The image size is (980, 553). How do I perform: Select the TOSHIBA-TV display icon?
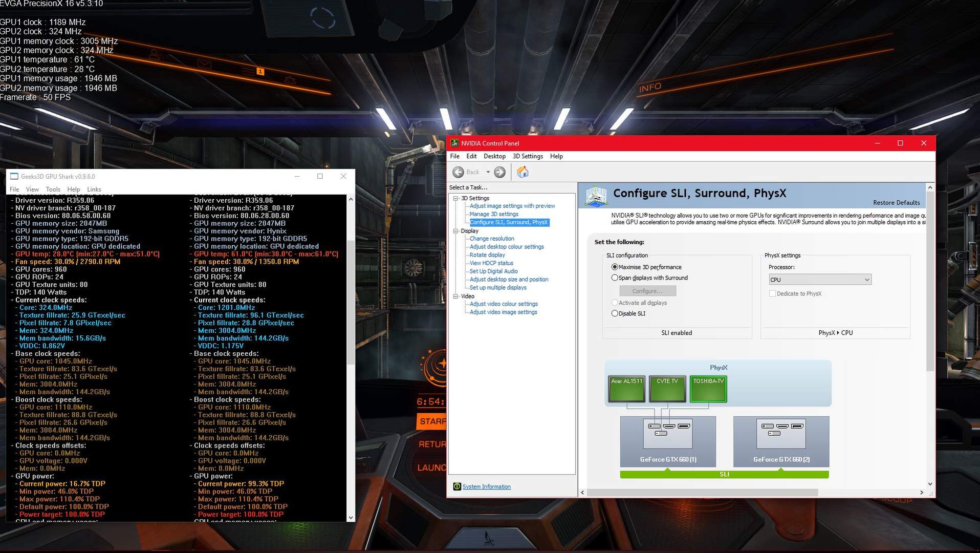708,389
